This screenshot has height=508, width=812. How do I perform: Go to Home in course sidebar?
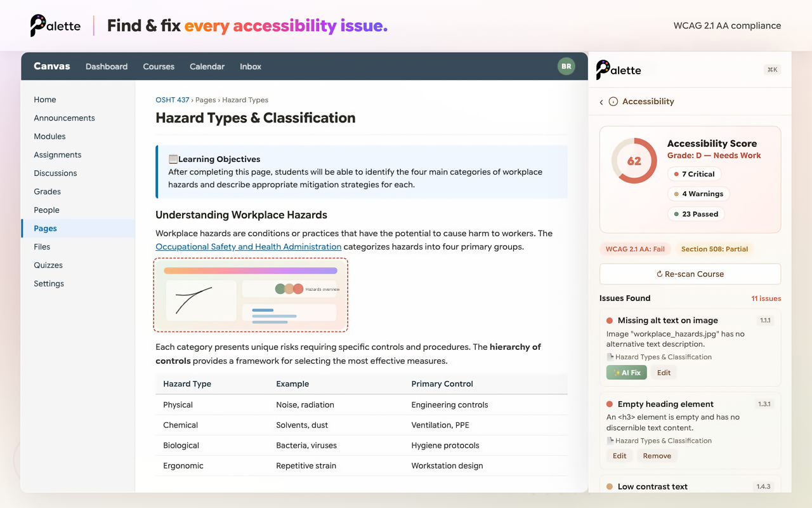coord(78,100)
